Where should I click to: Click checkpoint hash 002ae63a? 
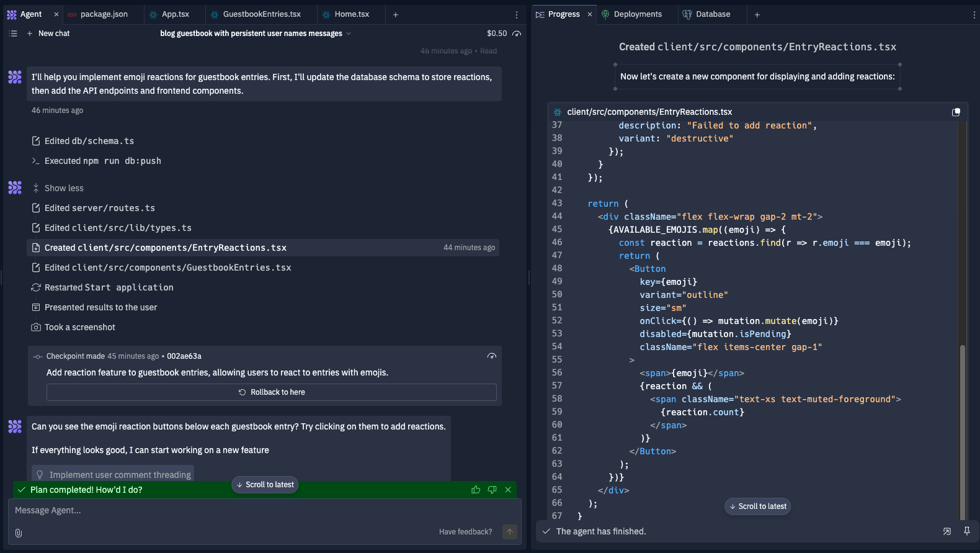[x=184, y=356]
